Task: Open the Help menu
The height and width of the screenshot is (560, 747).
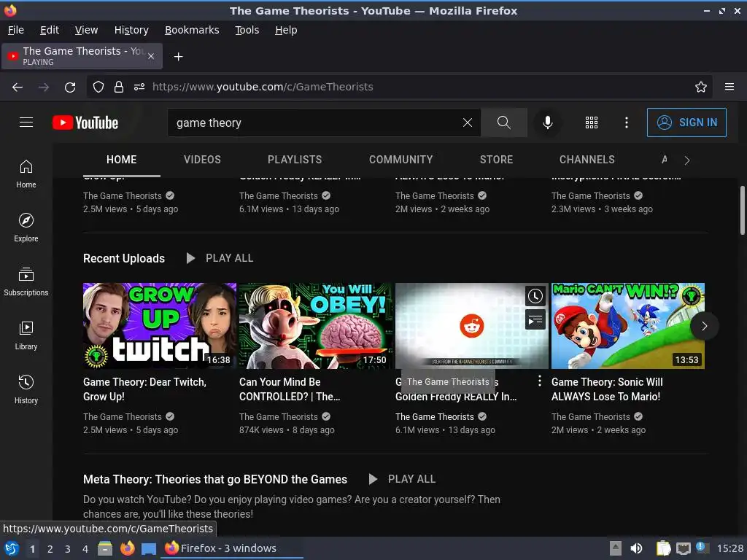Action: (286, 30)
